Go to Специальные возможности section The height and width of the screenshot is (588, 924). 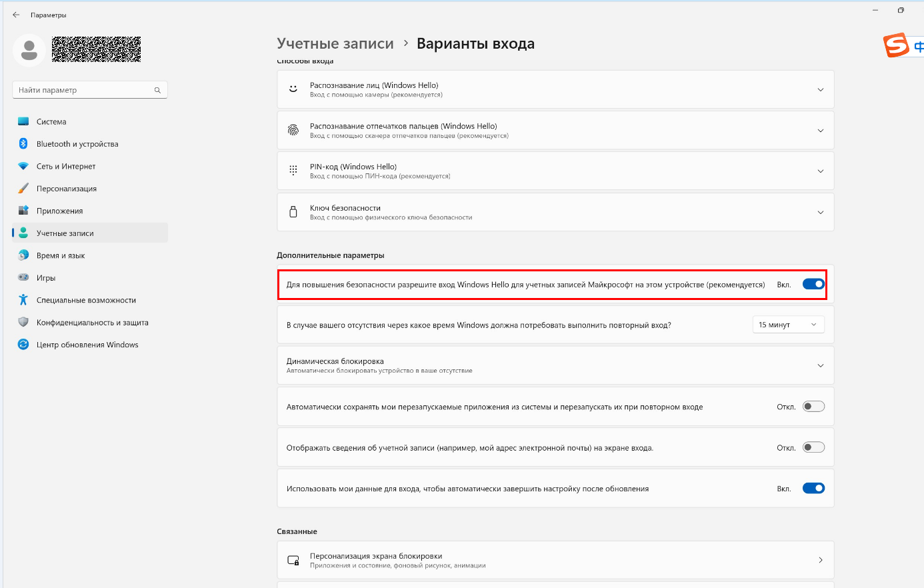[x=90, y=300]
